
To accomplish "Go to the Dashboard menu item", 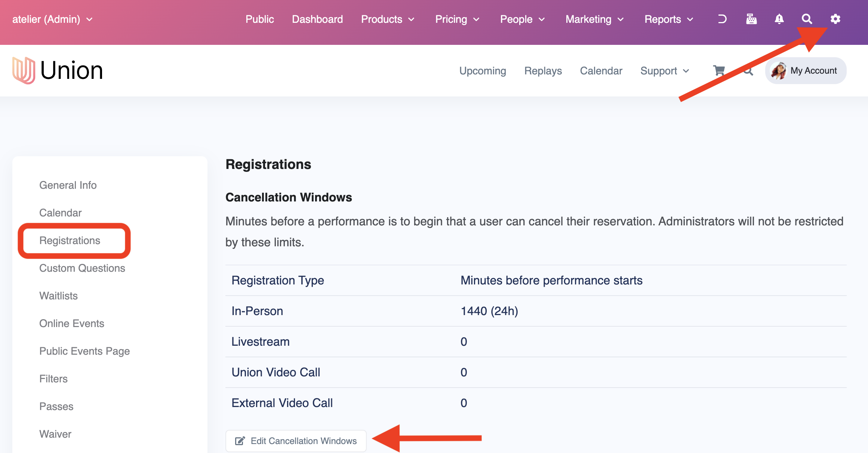I will tap(317, 19).
